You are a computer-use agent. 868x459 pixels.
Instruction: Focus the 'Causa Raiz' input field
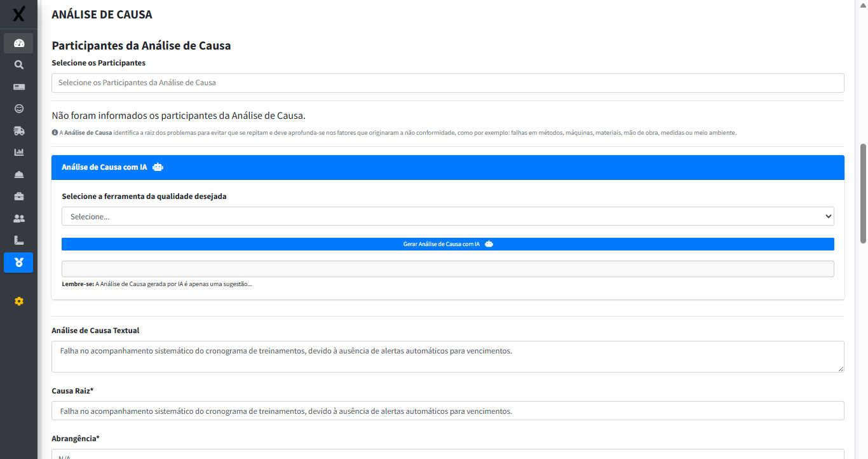tap(447, 411)
